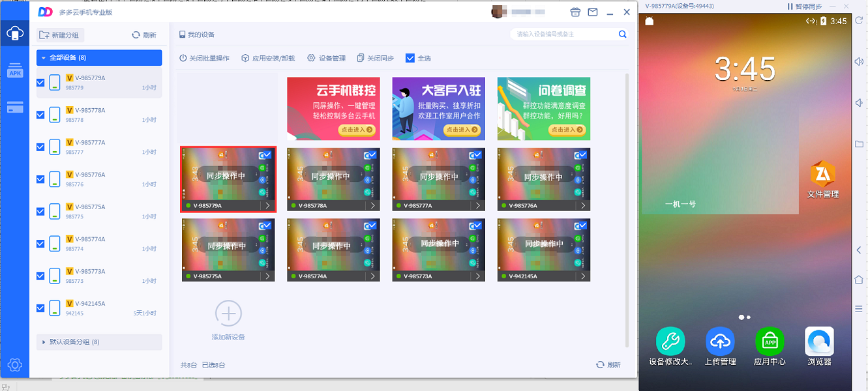Open chevron on V-985777A thumbnail

[477, 205]
